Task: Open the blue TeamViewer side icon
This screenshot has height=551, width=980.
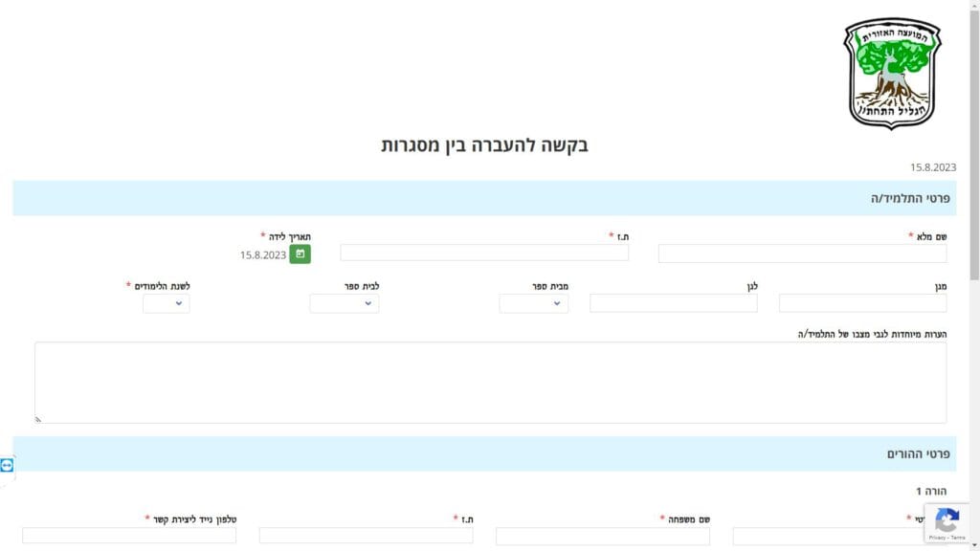Action: (8, 465)
